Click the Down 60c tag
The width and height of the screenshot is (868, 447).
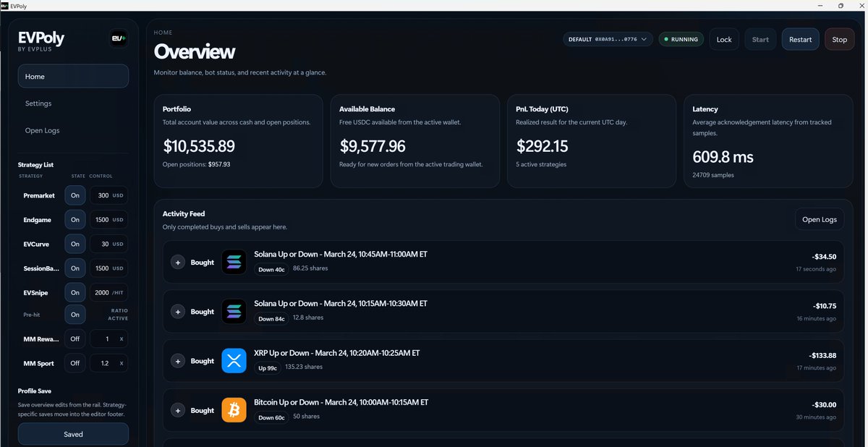tap(271, 417)
